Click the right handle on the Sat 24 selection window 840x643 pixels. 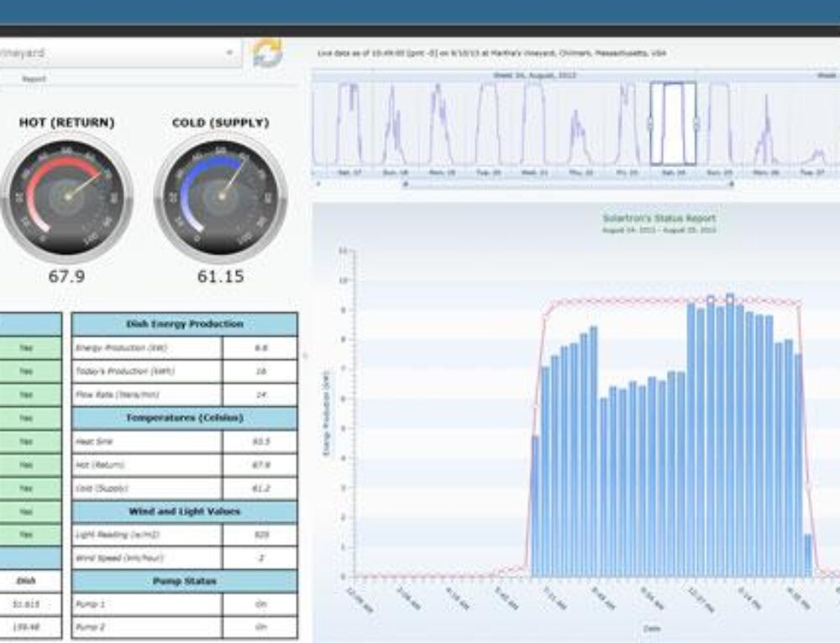696,123
